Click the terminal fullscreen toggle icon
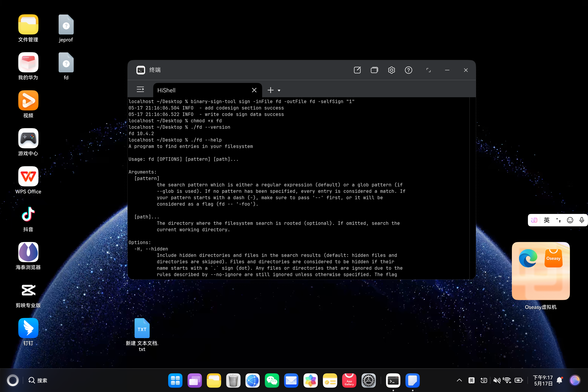 [x=429, y=70]
